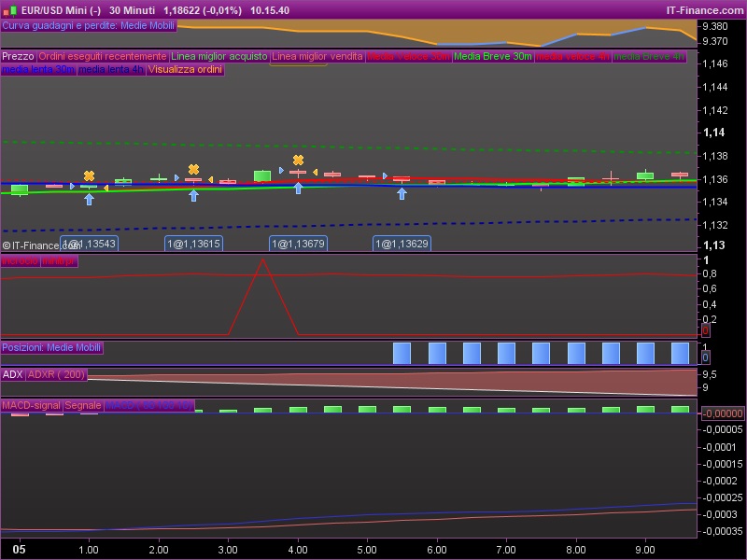Select 'Linea miglior vendita' label

tap(317, 56)
